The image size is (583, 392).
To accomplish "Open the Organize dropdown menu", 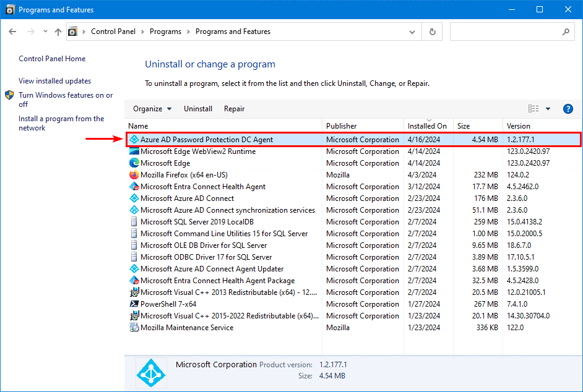I will pyautogui.click(x=152, y=109).
